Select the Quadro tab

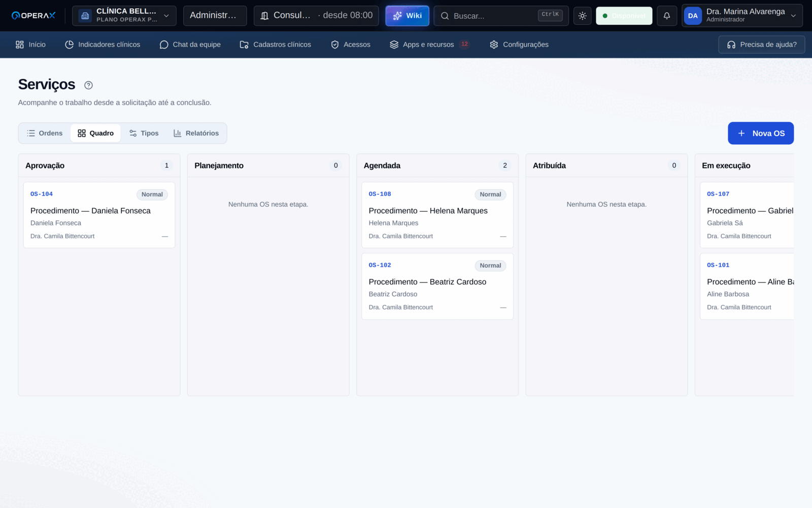coord(95,133)
